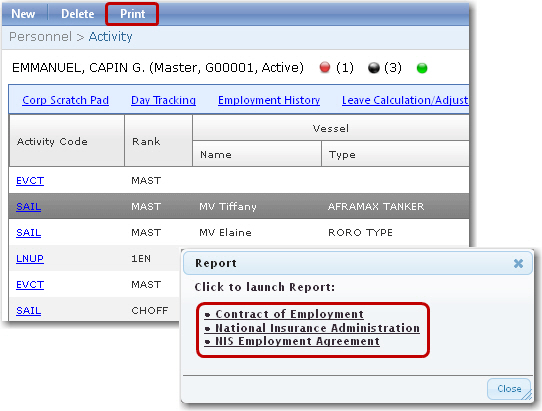This screenshot has width=542, height=411.
Task: Click Delete in the toolbar
Action: [77, 14]
